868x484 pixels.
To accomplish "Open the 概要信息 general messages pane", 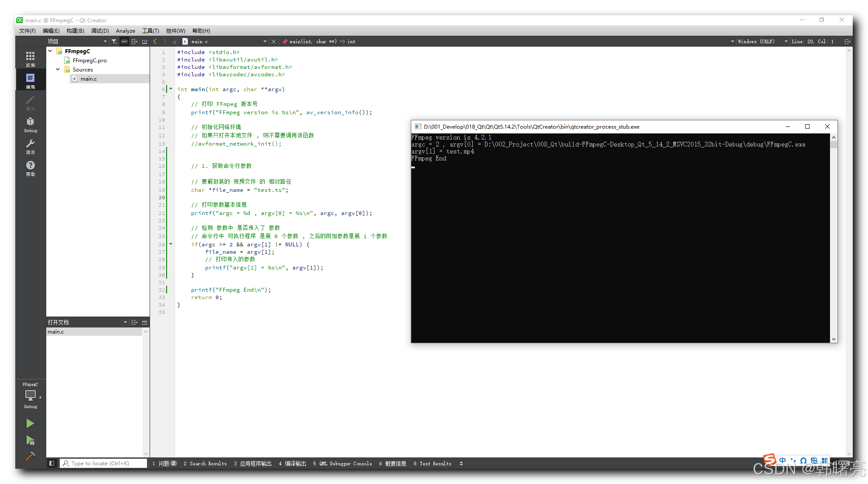I will 393,464.
